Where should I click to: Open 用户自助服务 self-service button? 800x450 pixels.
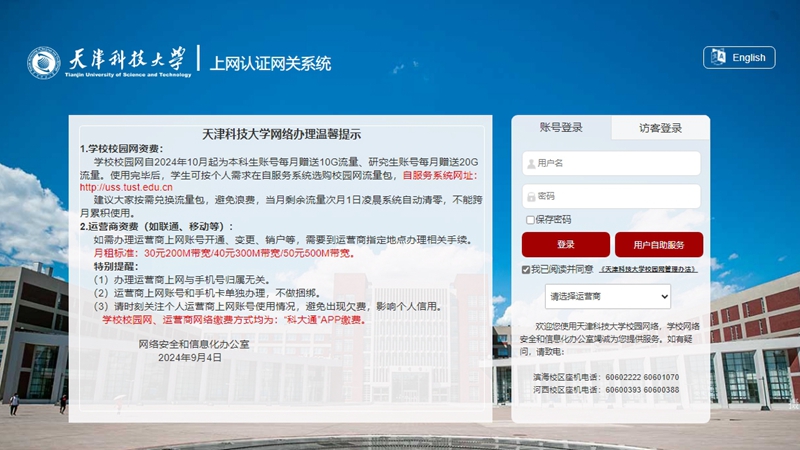coord(659,245)
